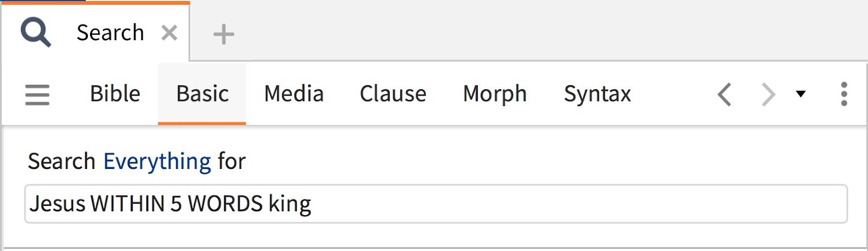The width and height of the screenshot is (868, 251).
Task: Open the Clause search tab
Action: click(x=393, y=94)
